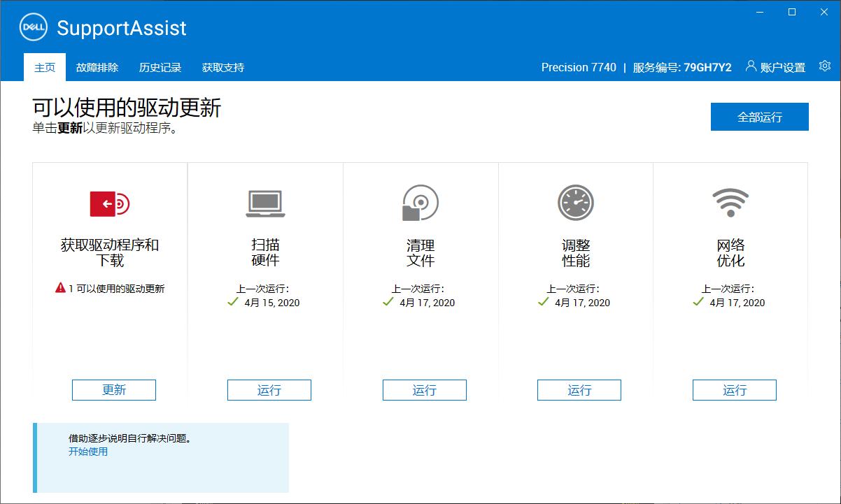Open 设置 gear icon

(x=824, y=65)
